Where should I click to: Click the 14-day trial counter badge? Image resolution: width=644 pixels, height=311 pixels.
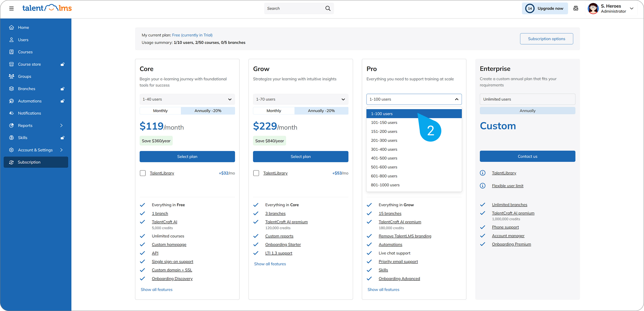(x=530, y=8)
